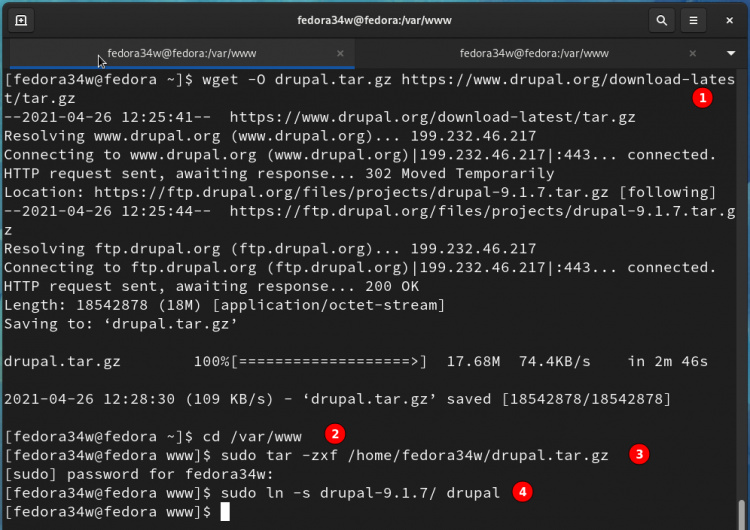Expand the tab list dropdown arrow
Screen dimensions: 750x530
tap(730, 53)
